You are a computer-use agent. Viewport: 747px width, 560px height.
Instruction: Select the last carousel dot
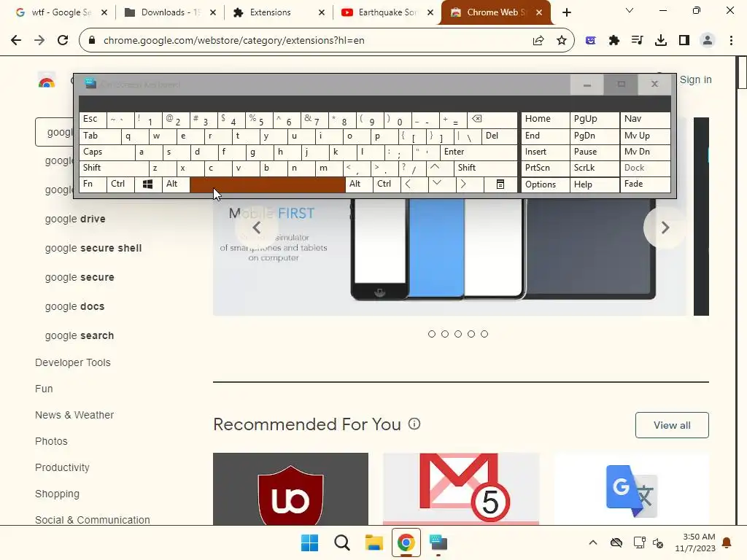pyautogui.click(x=484, y=334)
